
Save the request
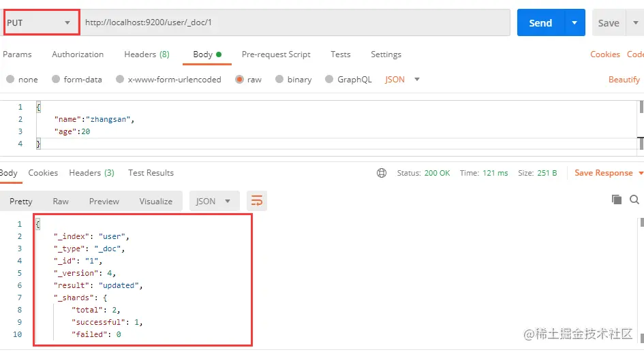(x=609, y=23)
